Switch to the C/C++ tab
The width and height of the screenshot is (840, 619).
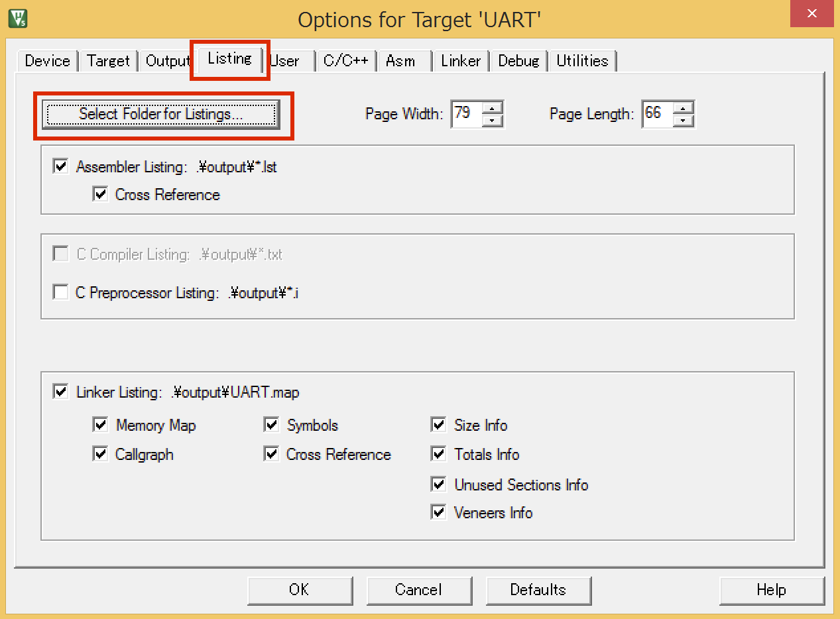point(345,61)
